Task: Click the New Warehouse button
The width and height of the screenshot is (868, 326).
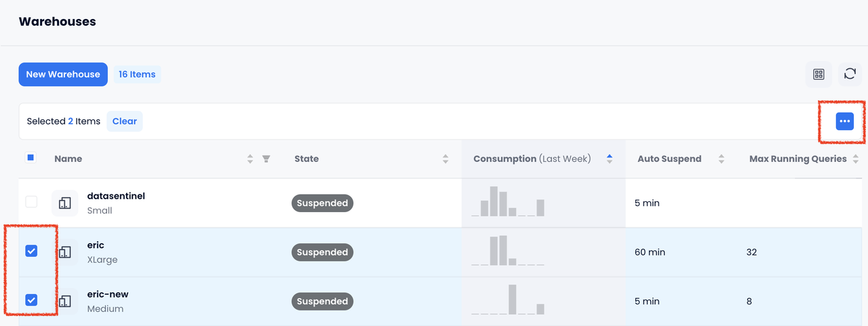Action: click(63, 75)
